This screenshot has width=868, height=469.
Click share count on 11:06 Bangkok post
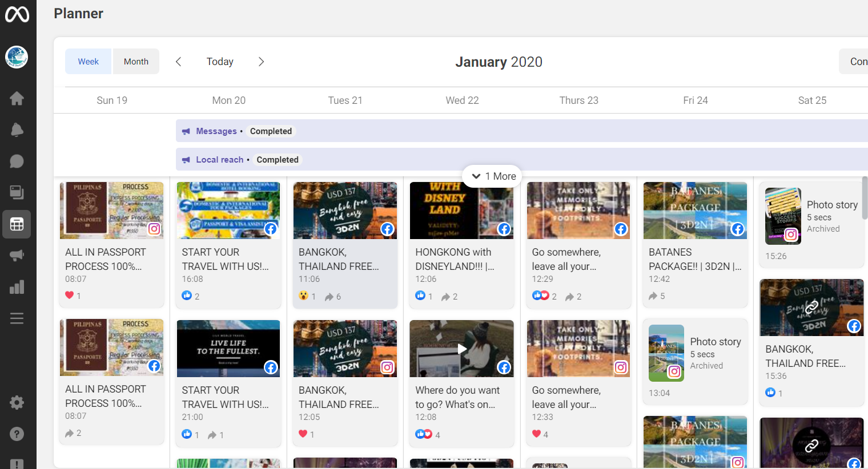(333, 297)
